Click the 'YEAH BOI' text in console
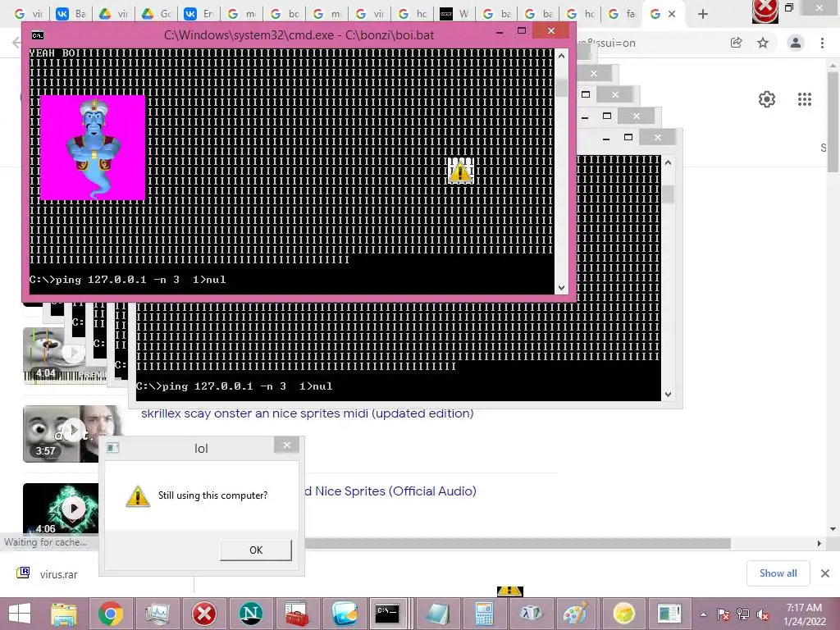The height and width of the screenshot is (630, 840). (54, 53)
